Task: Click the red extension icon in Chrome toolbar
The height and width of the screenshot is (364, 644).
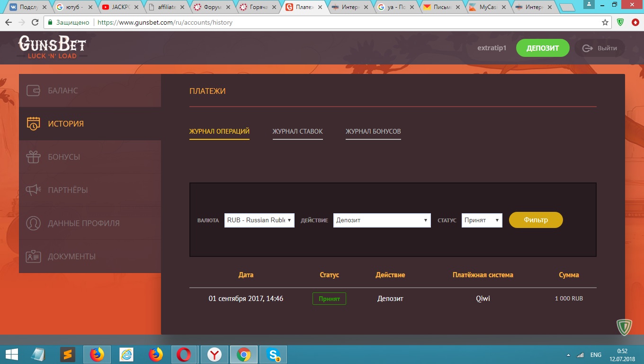Action: pyautogui.click(x=635, y=22)
